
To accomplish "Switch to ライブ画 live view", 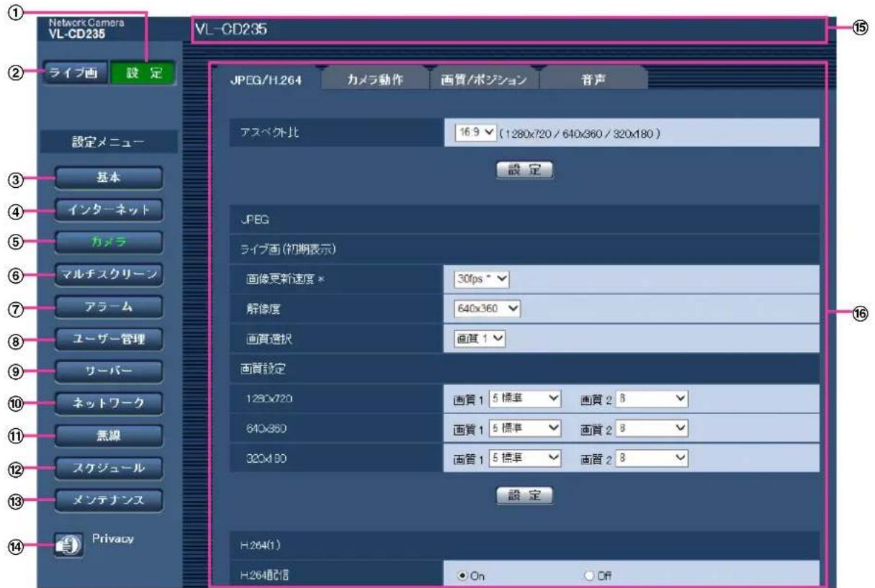I will [76, 73].
